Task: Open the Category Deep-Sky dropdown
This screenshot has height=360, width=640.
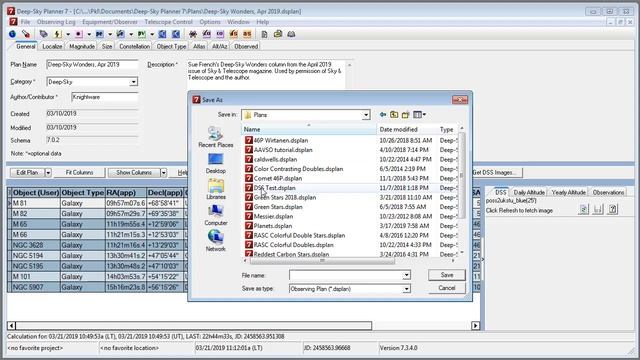Action: point(133,82)
